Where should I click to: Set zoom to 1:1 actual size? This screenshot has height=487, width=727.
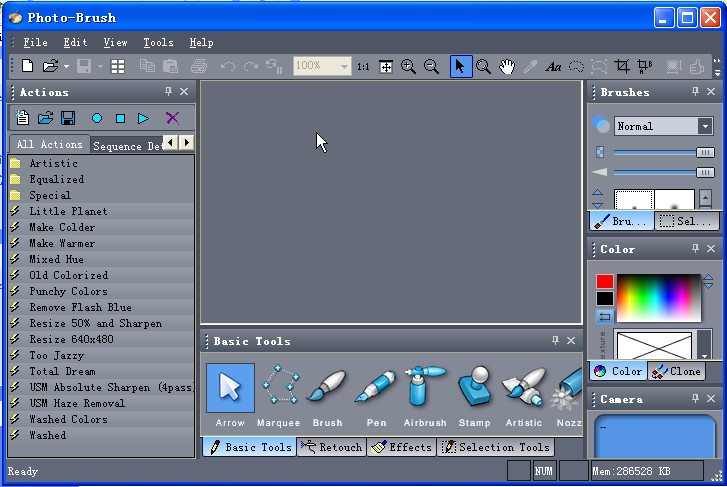(363, 67)
